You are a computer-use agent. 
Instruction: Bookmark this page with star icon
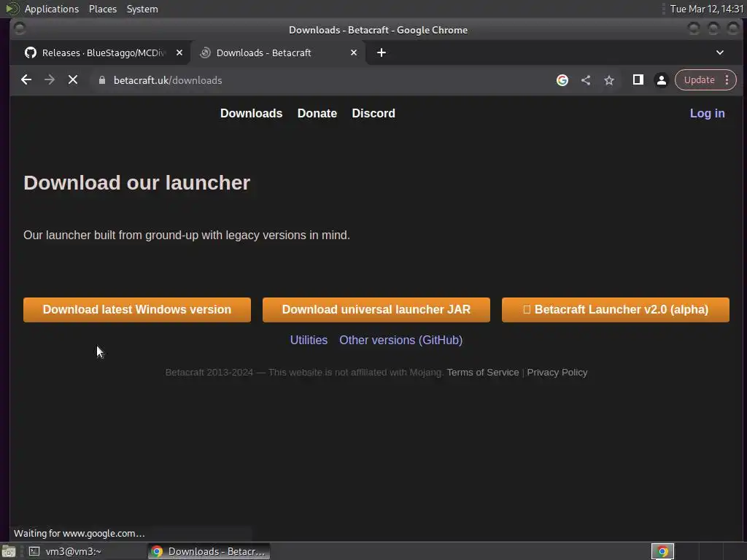(x=609, y=80)
